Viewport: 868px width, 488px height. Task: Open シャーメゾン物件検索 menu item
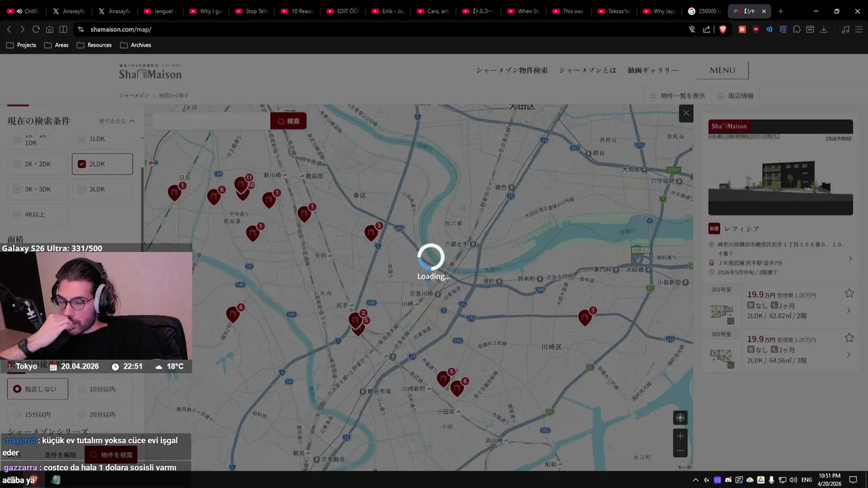[x=511, y=70]
